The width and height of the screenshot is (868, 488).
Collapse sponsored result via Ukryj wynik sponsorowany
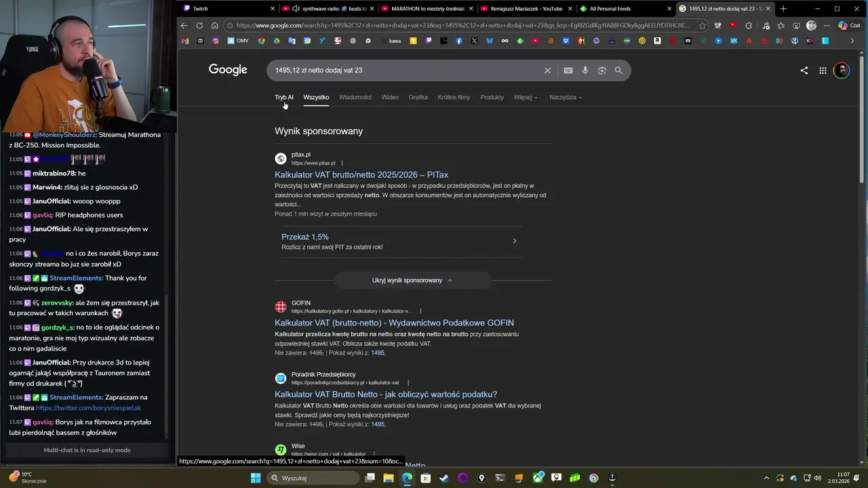pos(412,280)
